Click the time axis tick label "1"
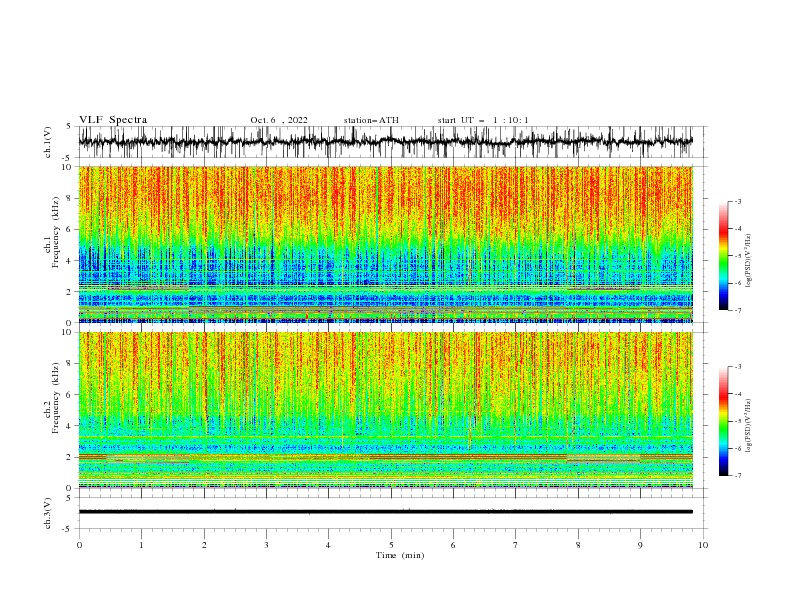The height and width of the screenshot is (612, 792). (141, 545)
